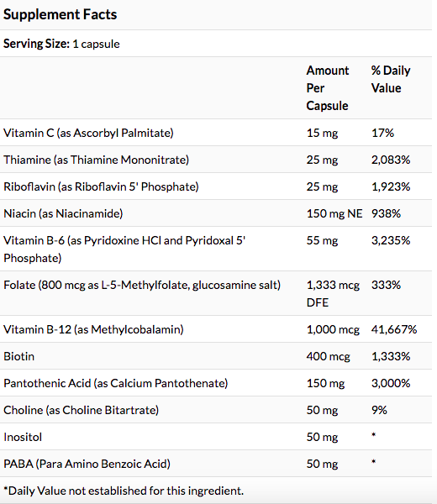Click the Vitamin B-6 3,235% daily value
The height and width of the screenshot is (504, 437).
click(391, 240)
